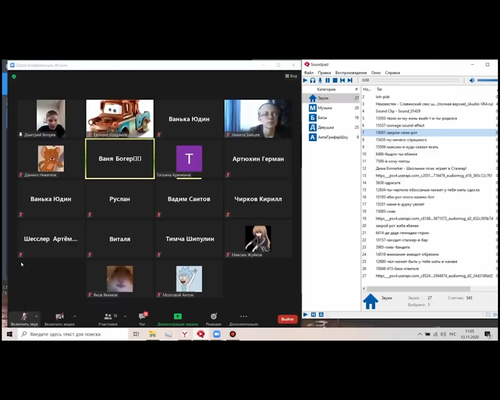Image resolution: width=500 pixels, height=400 pixels.
Task: Mute Soundpad via the speaker icon
Action: click(x=472, y=80)
